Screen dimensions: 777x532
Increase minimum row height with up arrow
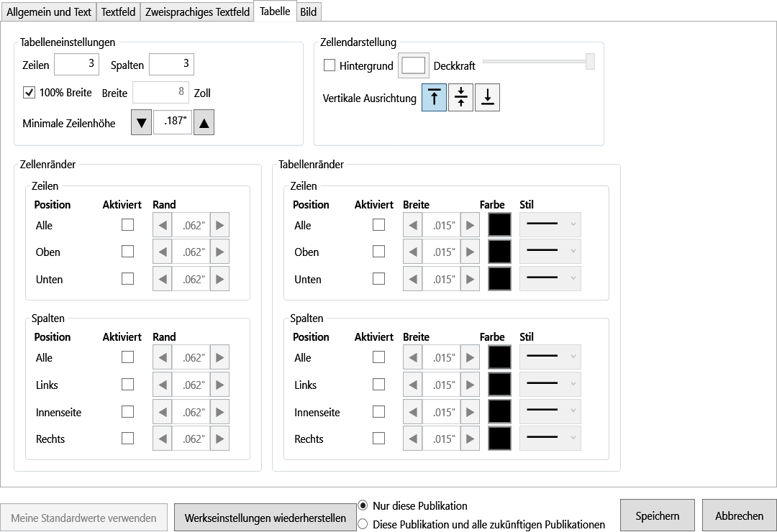[204, 122]
